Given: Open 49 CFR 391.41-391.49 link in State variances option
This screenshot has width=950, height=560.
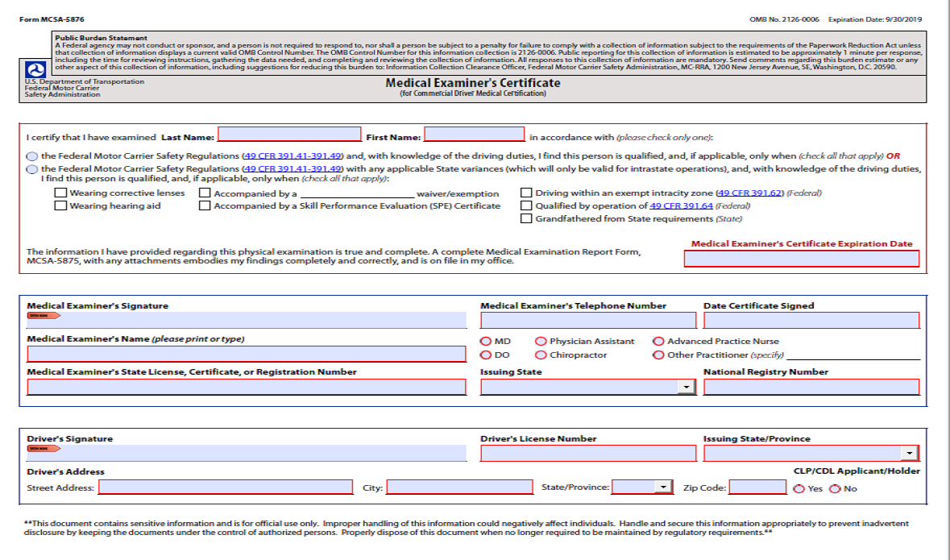Looking at the screenshot, I should click(x=294, y=169).
